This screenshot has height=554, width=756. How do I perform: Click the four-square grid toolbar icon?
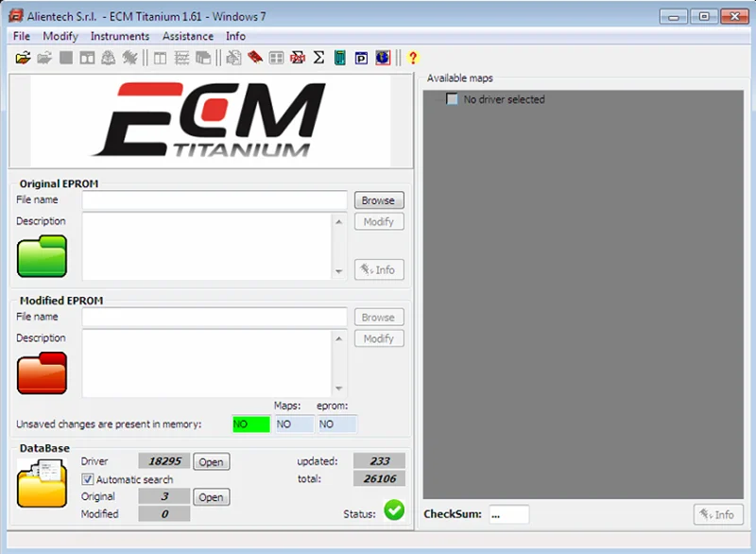[x=276, y=59]
